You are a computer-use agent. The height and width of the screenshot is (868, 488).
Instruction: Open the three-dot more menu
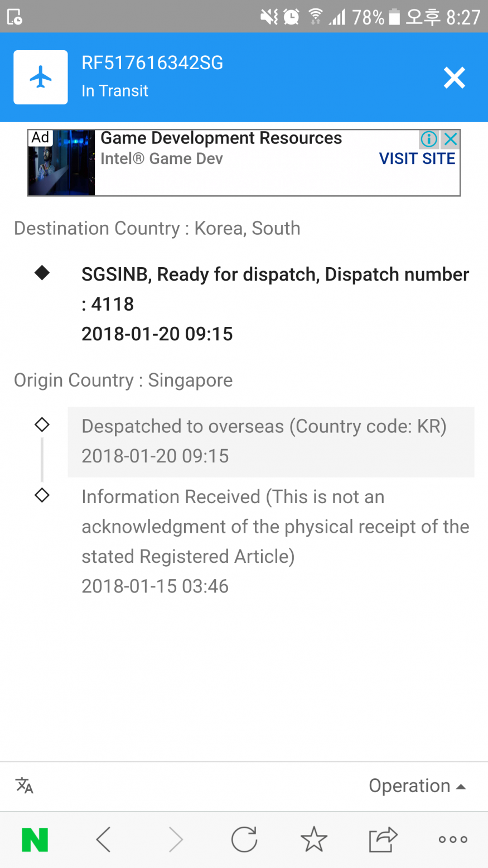pyautogui.click(x=452, y=840)
